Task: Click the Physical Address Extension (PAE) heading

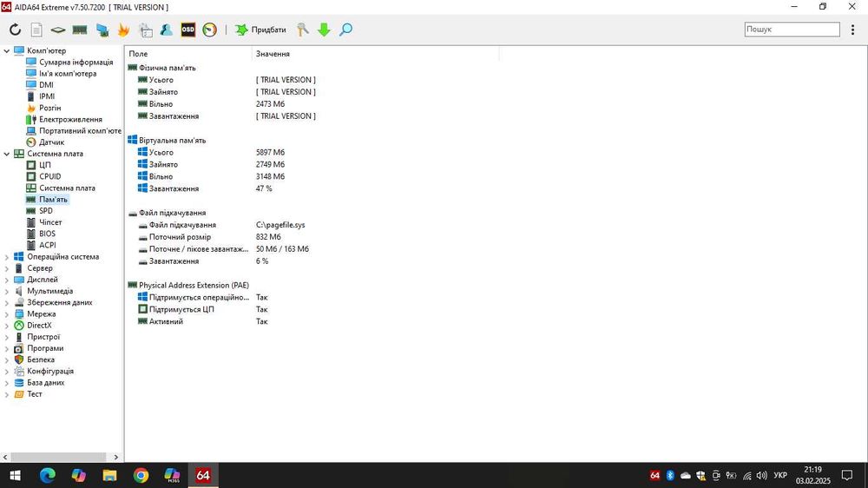Action: tap(194, 286)
